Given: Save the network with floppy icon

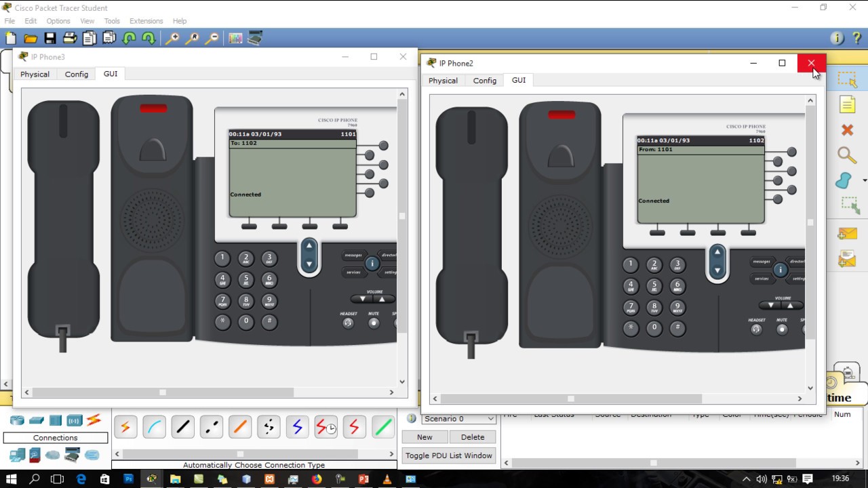Looking at the screenshot, I should point(50,39).
